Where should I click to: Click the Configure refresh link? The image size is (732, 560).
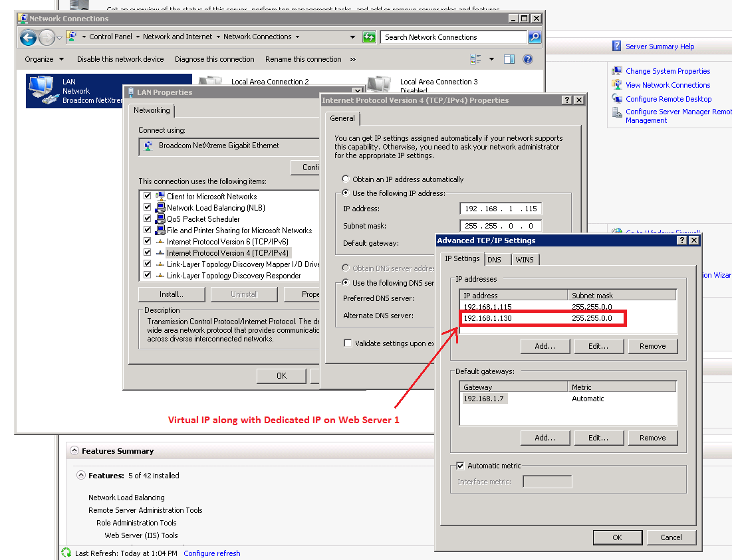pyautogui.click(x=211, y=552)
